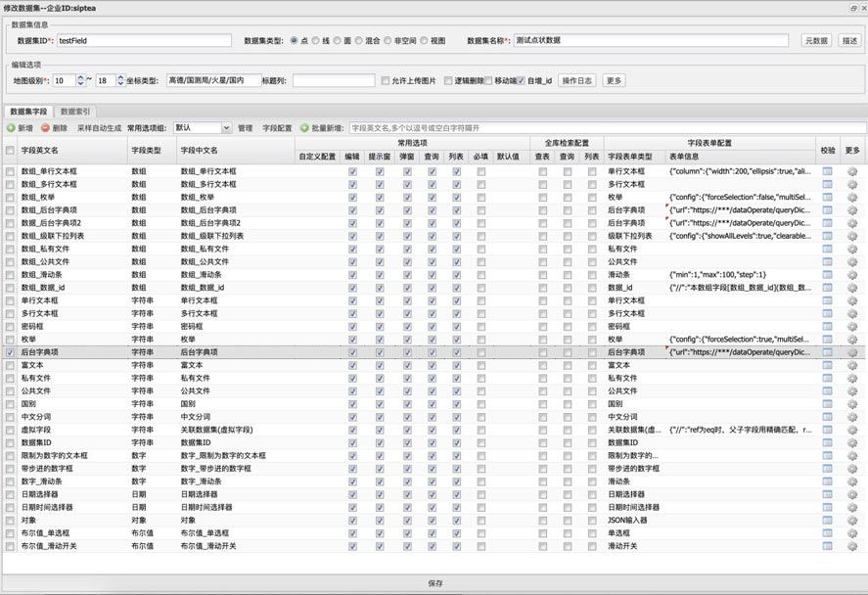Click the green 批量新增 batch-add icon
Image resolution: width=868 pixels, height=595 pixels.
(x=304, y=128)
